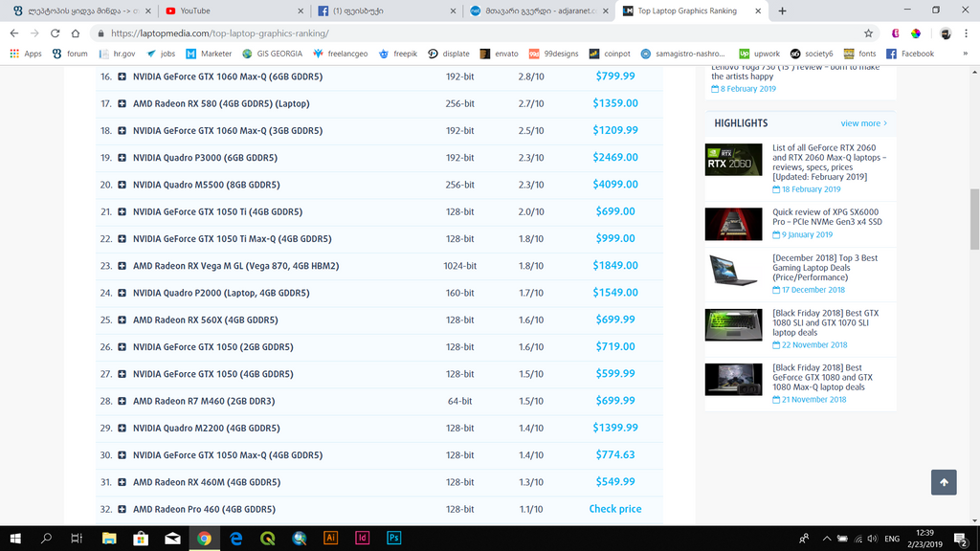Show hidden system tray icons
Screen dimensions: 980x551
click(x=826, y=539)
